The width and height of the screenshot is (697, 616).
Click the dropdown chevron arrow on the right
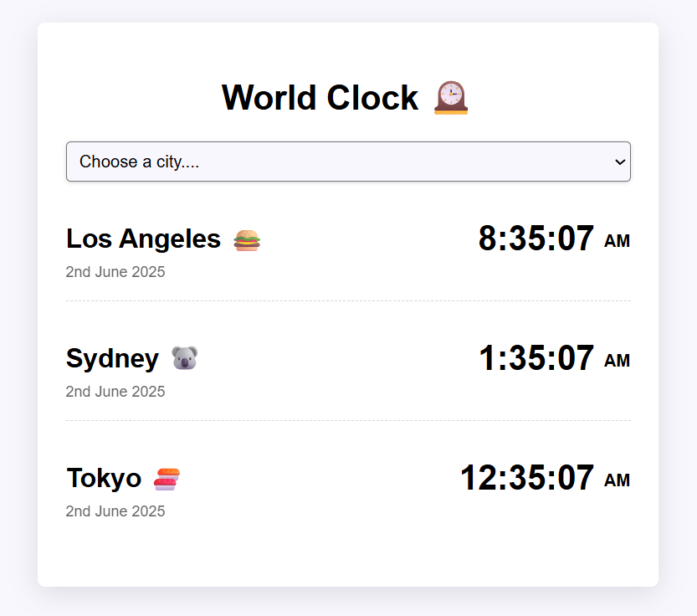(x=619, y=162)
